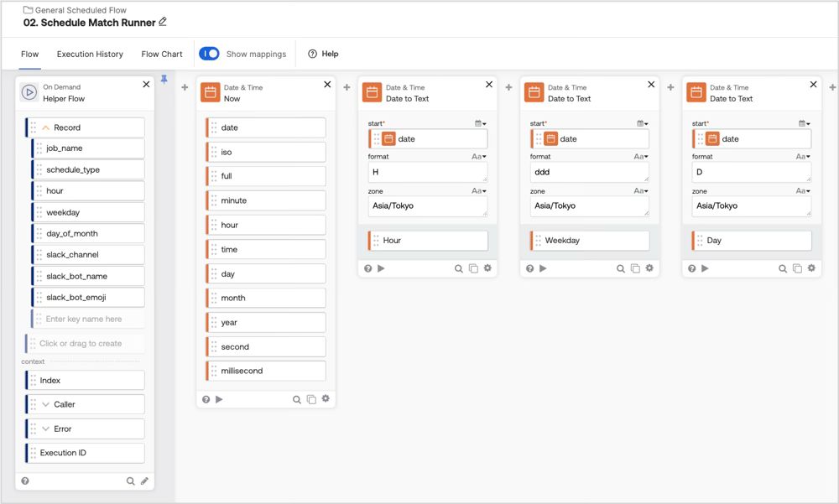The image size is (839, 504).
Task: Click the play icon on Now card footer
Action: (x=219, y=399)
